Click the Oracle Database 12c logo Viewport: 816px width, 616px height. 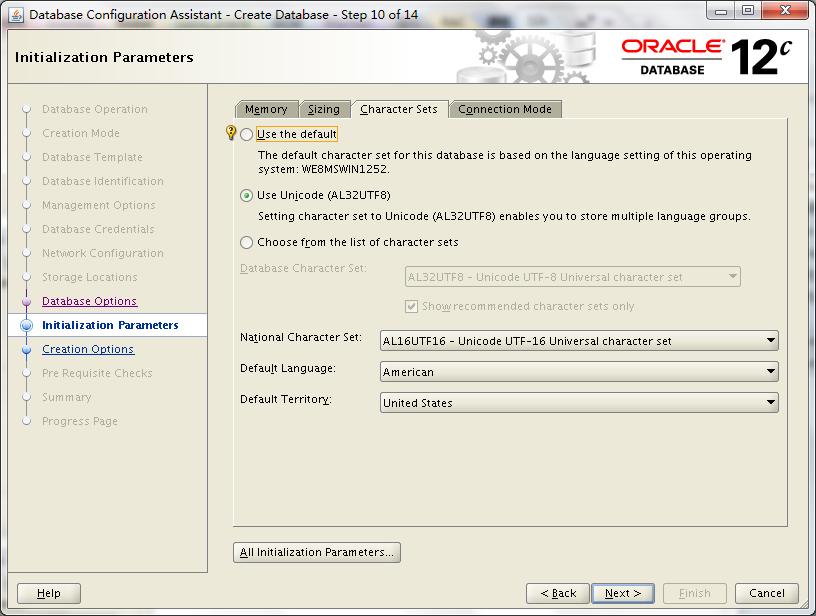coord(706,57)
